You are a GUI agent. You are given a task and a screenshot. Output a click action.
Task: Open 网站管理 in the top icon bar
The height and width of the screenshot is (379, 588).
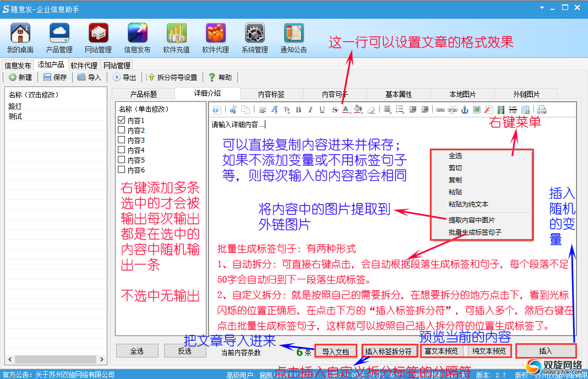click(x=98, y=38)
